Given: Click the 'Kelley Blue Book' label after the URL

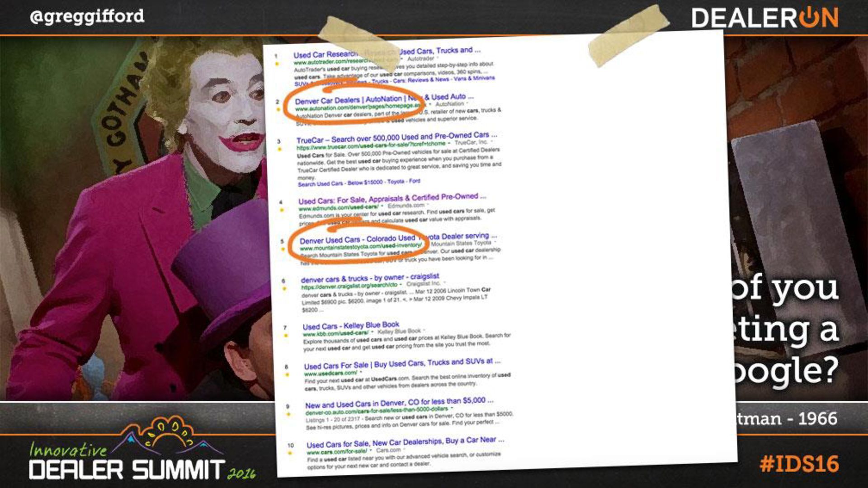Looking at the screenshot, I should pyautogui.click(x=399, y=331).
